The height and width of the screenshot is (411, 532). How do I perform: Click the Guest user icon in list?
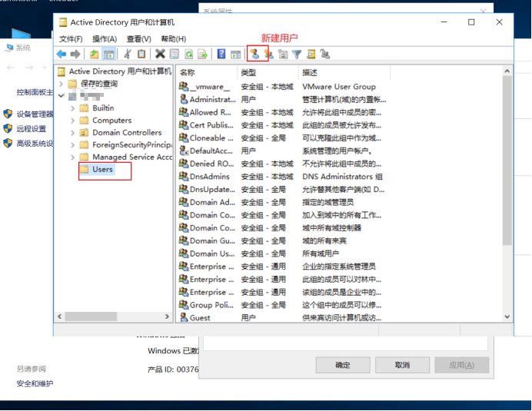[x=184, y=317]
